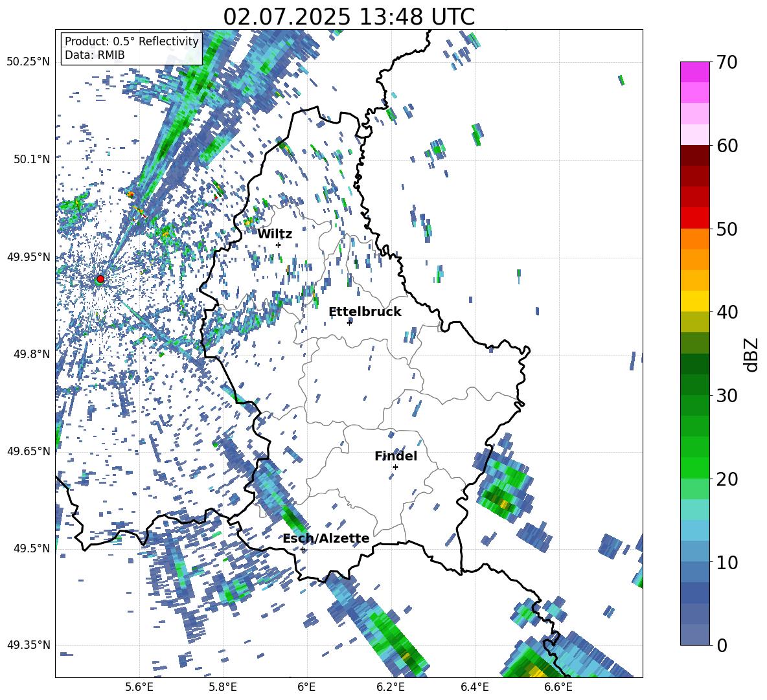Click the 6.2°E longitude label
This screenshot has height=700, width=767.
391,688
